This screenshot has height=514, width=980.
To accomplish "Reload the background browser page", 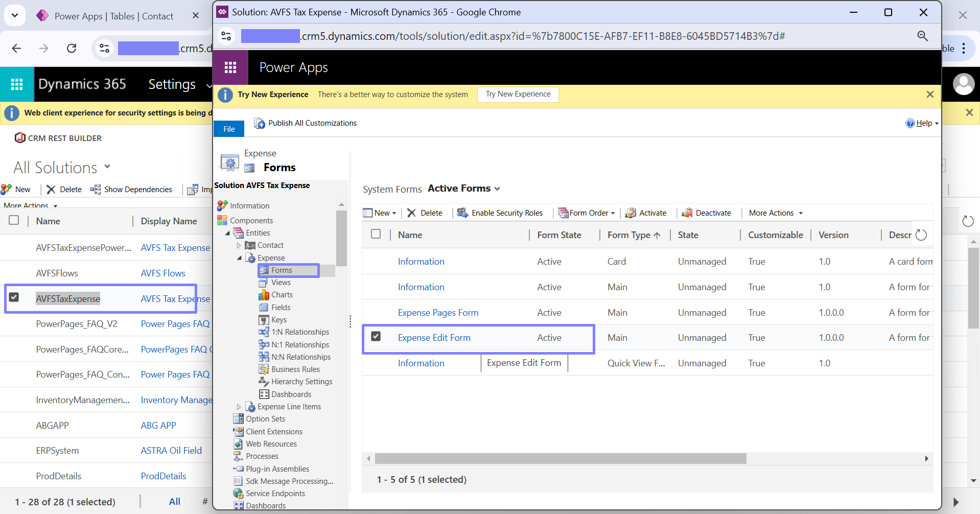I will point(72,49).
